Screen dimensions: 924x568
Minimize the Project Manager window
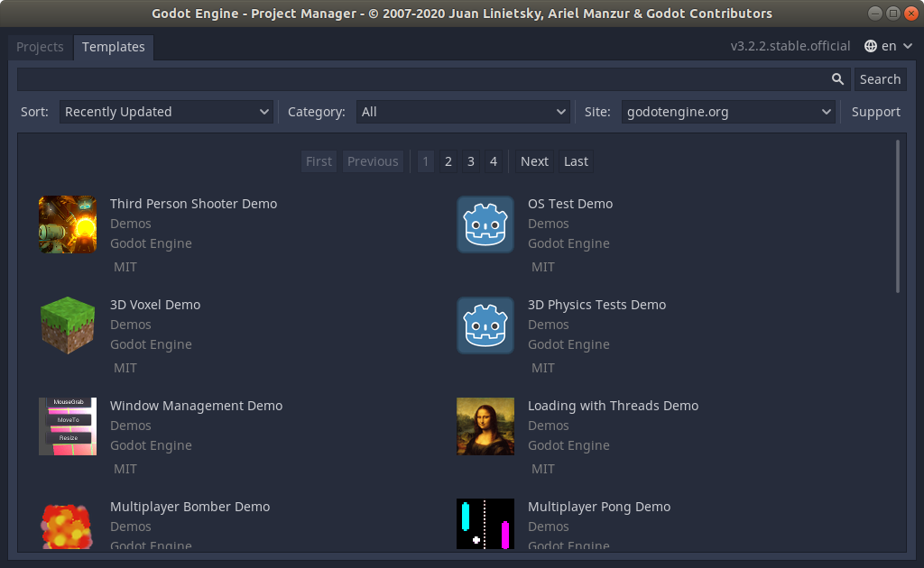875,13
